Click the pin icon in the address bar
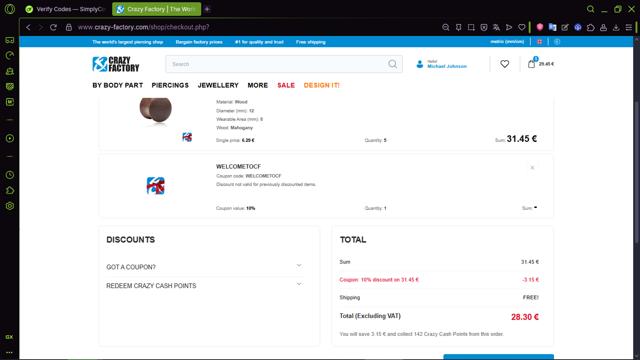The height and width of the screenshot is (360, 640). tap(458, 27)
